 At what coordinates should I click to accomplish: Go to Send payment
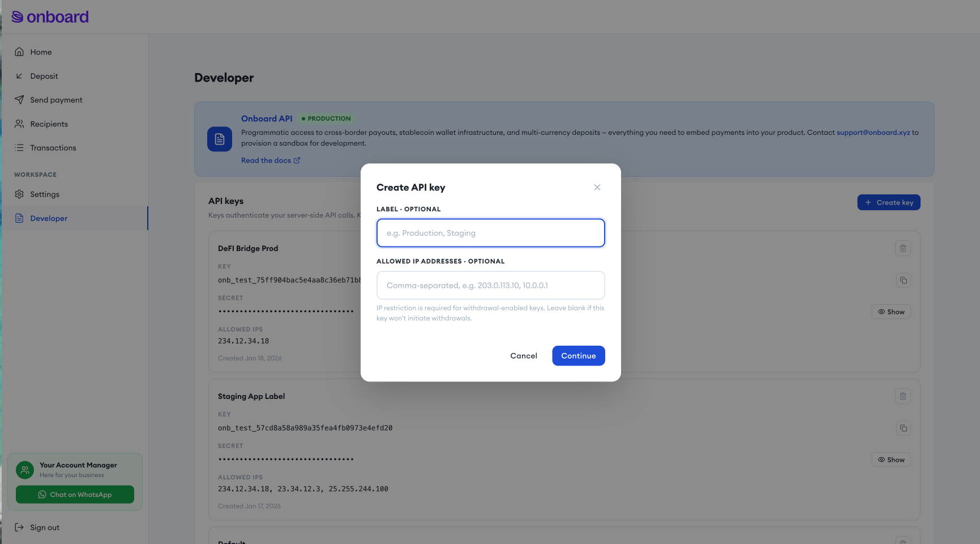(x=74, y=100)
